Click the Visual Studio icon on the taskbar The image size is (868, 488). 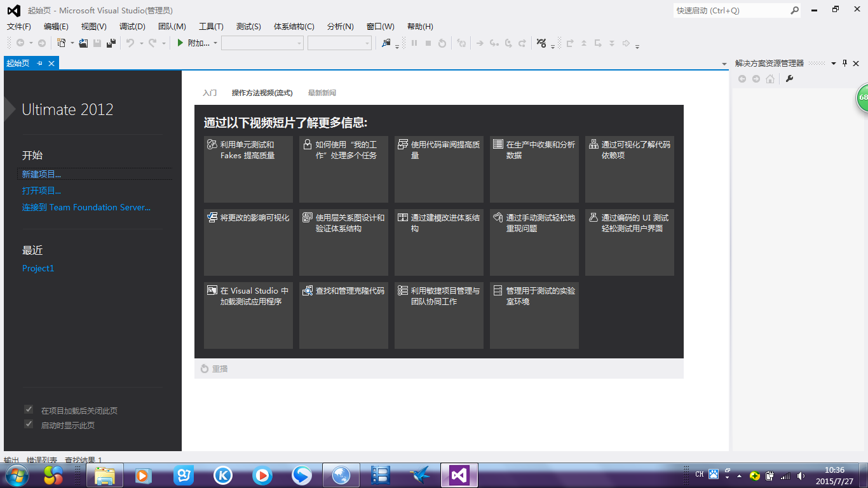(459, 475)
